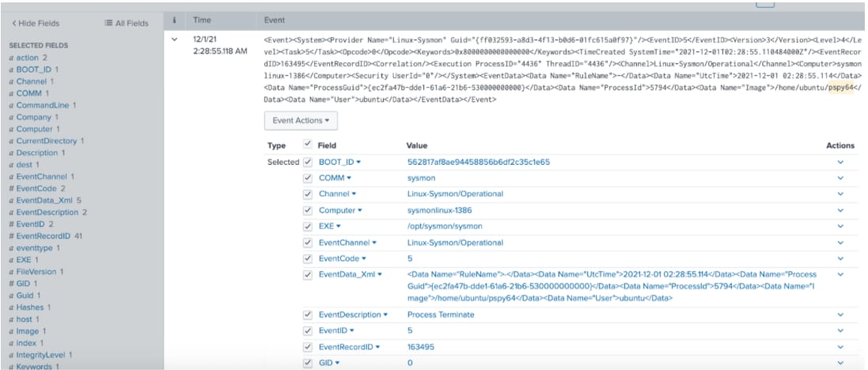Open actions chevron for EventDescription row

click(x=840, y=315)
